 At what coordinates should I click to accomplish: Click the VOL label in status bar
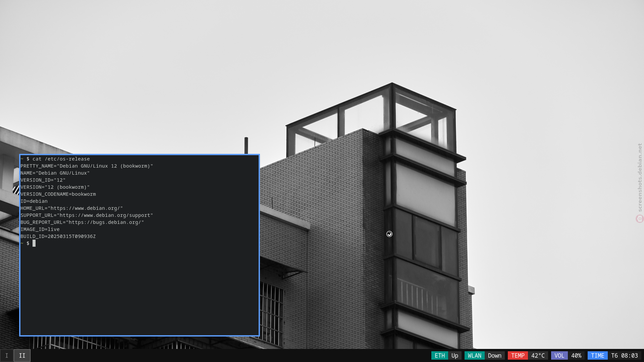pyautogui.click(x=559, y=356)
